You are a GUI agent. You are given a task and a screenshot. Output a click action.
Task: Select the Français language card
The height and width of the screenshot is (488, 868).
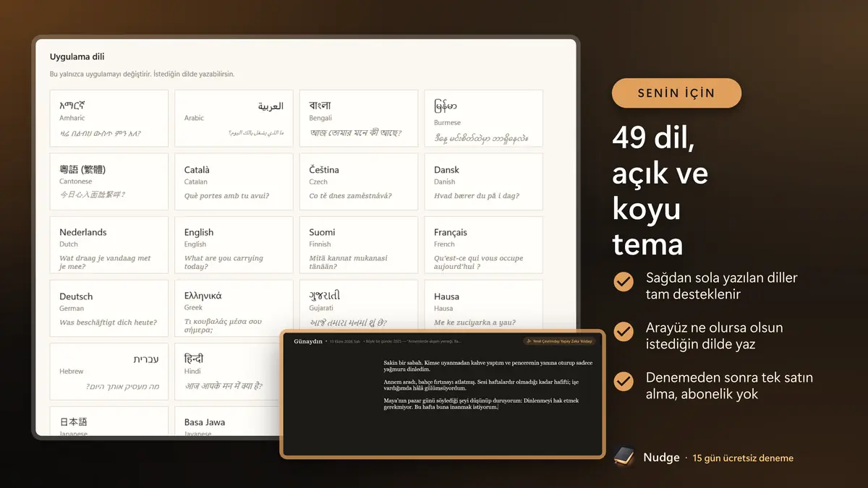[483, 245]
